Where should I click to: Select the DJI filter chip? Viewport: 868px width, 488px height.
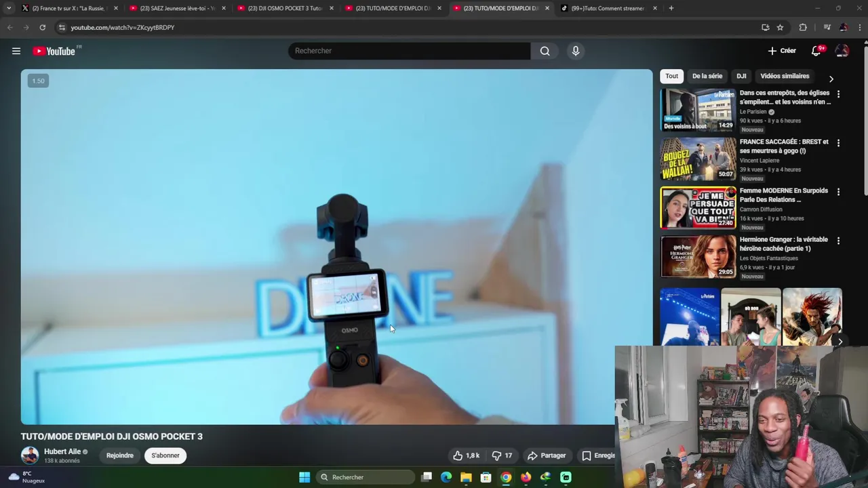pyautogui.click(x=741, y=76)
